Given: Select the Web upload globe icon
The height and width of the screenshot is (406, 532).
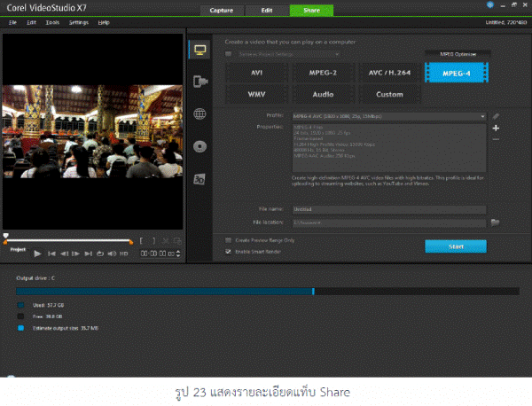Looking at the screenshot, I should (199, 113).
